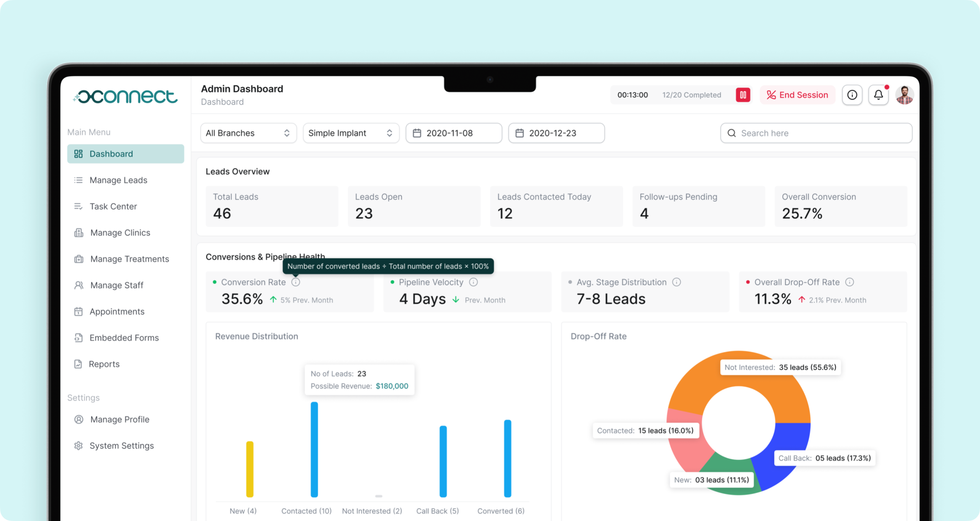Click the Manage Profile user icon
The height and width of the screenshot is (521, 980).
point(79,419)
